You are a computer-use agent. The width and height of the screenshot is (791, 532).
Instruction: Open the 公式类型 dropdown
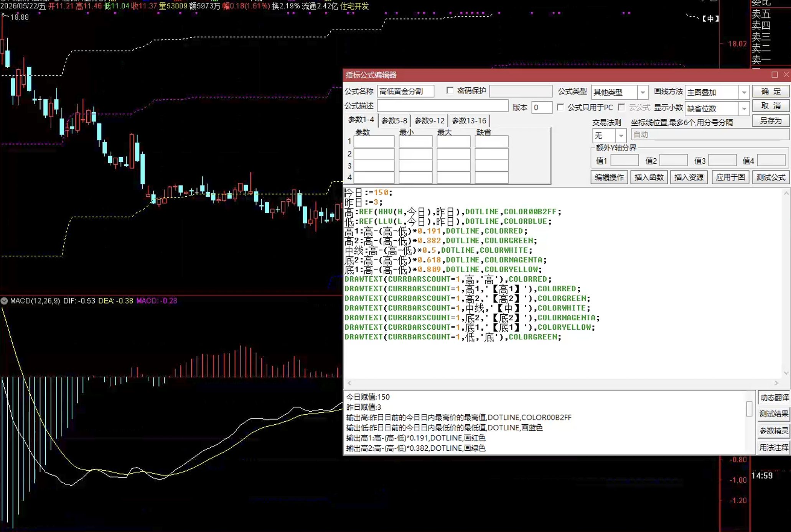(643, 92)
